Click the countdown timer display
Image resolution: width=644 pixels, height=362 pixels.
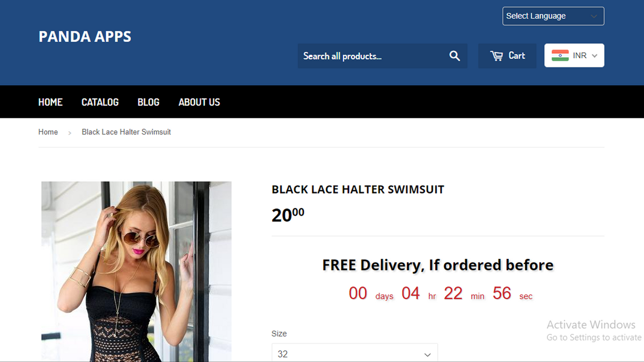440,294
